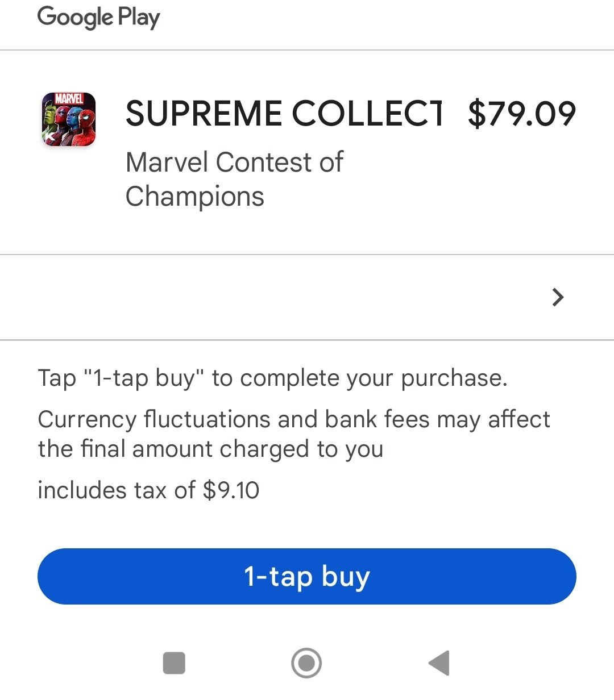614x700 pixels.
Task: Tap the 'the final amount charged to you' line
Action: (211, 449)
